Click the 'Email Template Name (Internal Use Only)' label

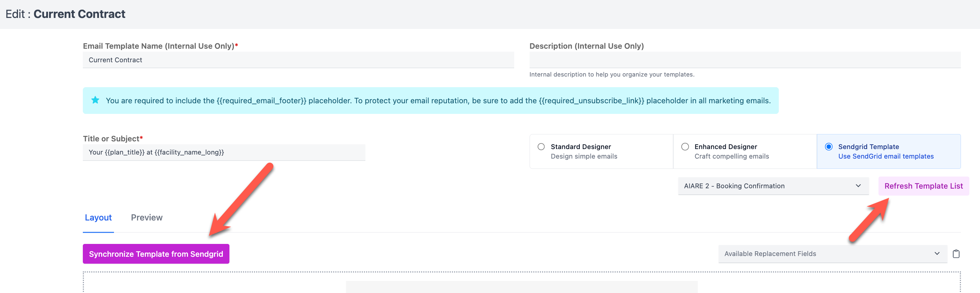point(160,46)
